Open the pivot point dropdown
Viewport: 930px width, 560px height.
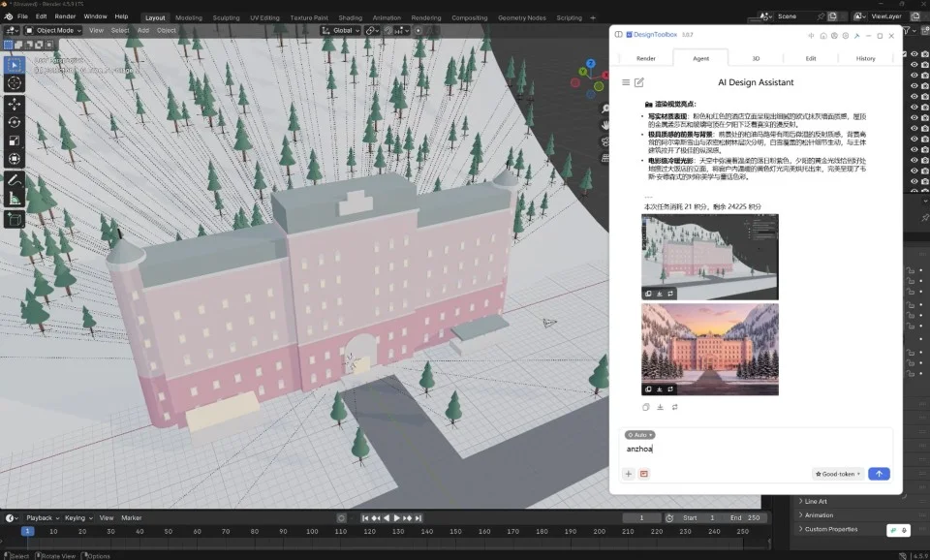tap(372, 30)
